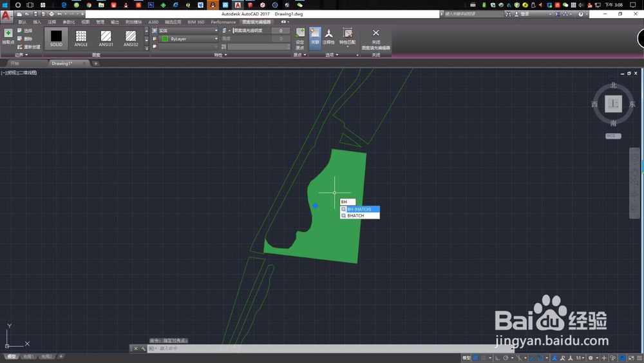Click the Pick Points (拾取点) boundary tool
The width and height of the screenshot is (644, 363).
click(x=8, y=36)
